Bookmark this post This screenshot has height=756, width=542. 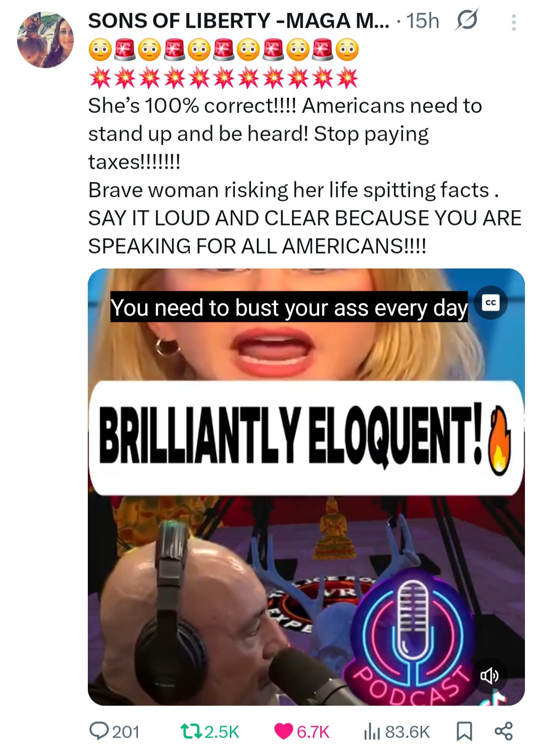click(x=464, y=731)
